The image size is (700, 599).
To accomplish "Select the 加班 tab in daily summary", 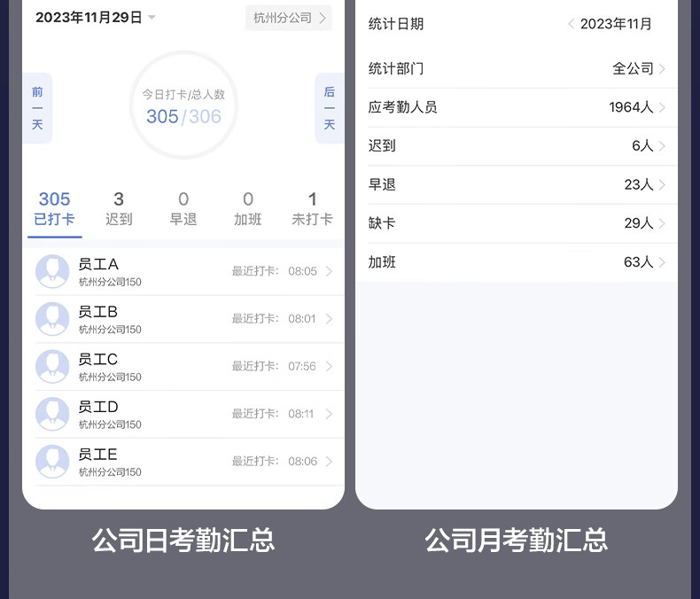I will pyautogui.click(x=248, y=208).
